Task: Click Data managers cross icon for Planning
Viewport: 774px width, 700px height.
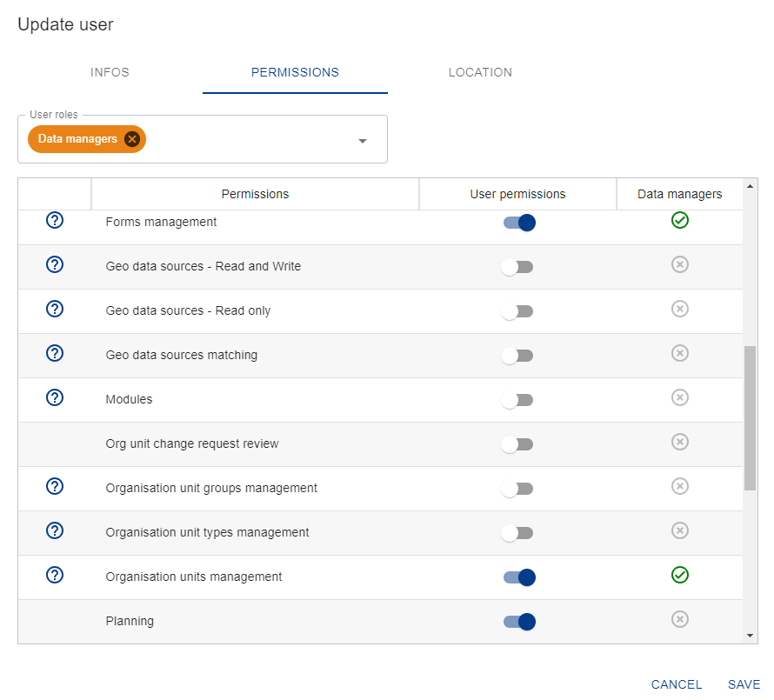Action: (680, 619)
